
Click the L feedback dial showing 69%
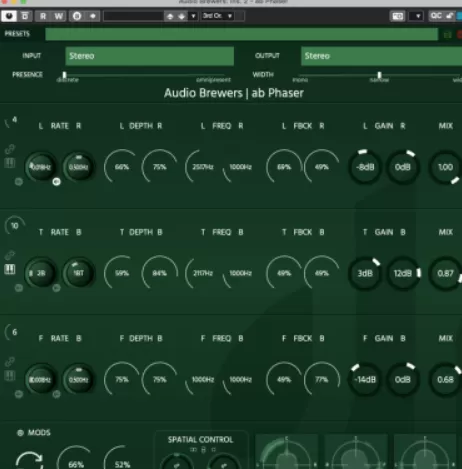pos(284,167)
